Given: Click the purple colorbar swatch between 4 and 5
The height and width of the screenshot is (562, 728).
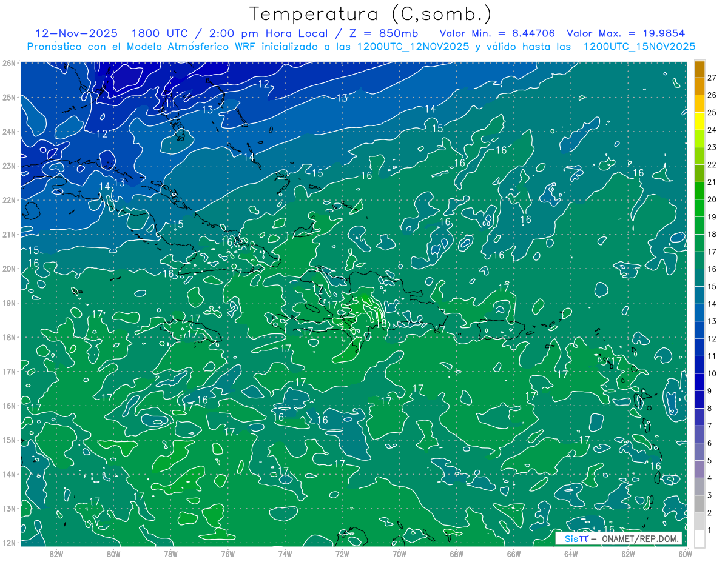Looking at the screenshot, I should [x=700, y=469].
